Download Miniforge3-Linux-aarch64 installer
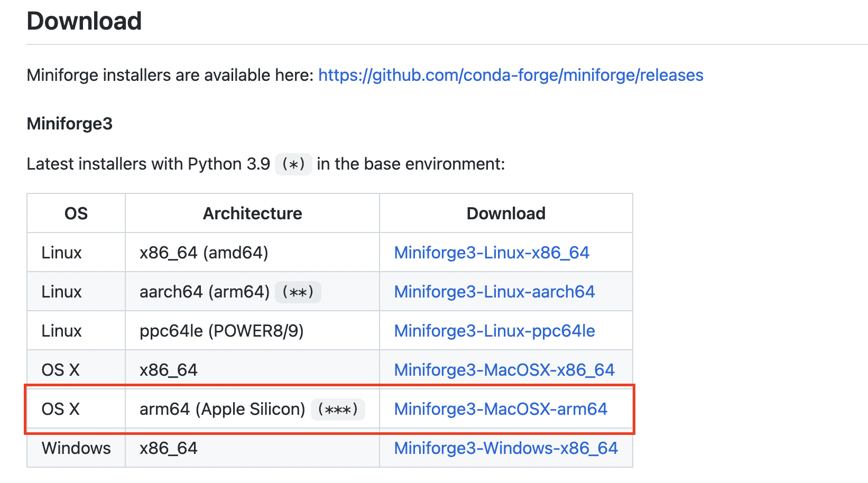Image resolution: width=868 pixels, height=483 pixels. 494,291
